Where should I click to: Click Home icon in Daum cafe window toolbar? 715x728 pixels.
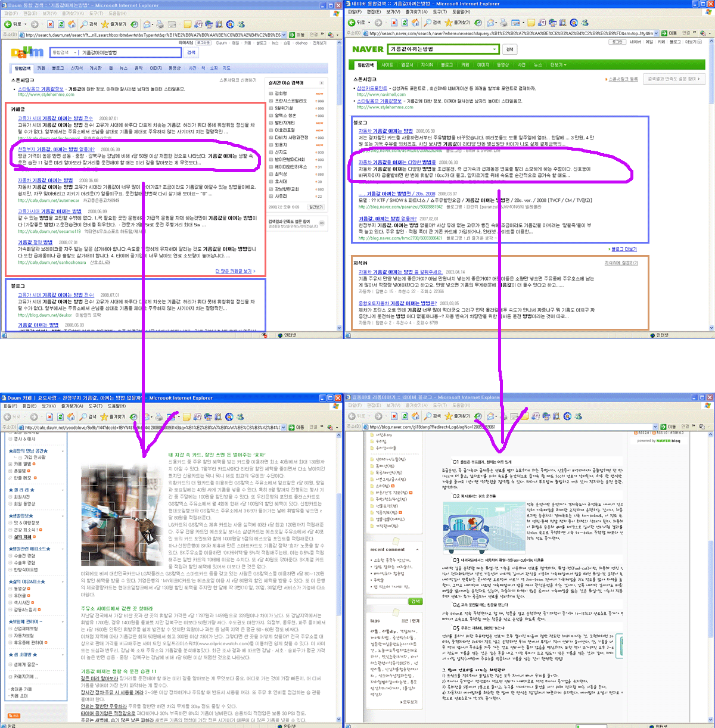pyautogui.click(x=71, y=416)
